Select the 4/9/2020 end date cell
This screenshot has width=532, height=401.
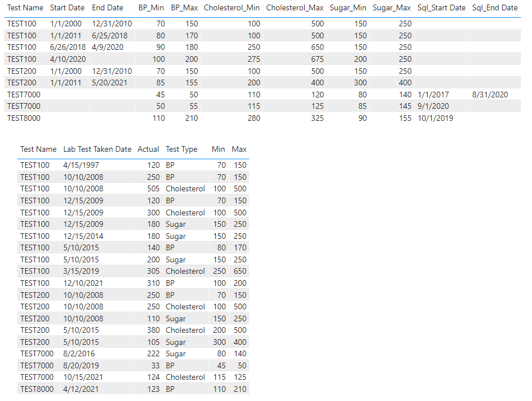[108, 47]
